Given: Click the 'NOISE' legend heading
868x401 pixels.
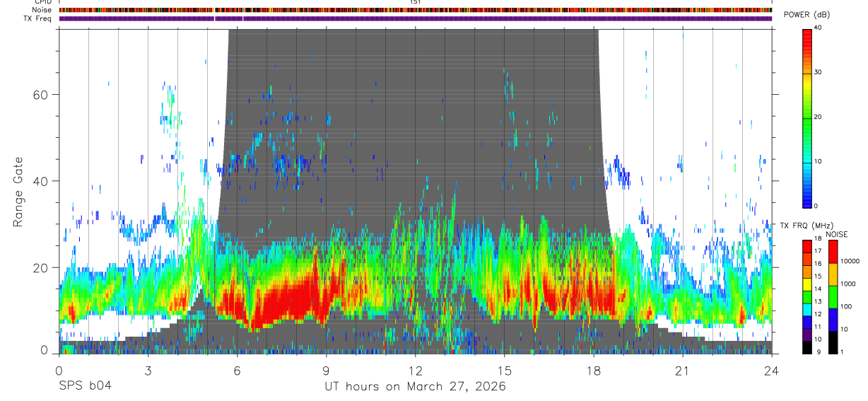Looking at the screenshot, I should click(x=836, y=234).
